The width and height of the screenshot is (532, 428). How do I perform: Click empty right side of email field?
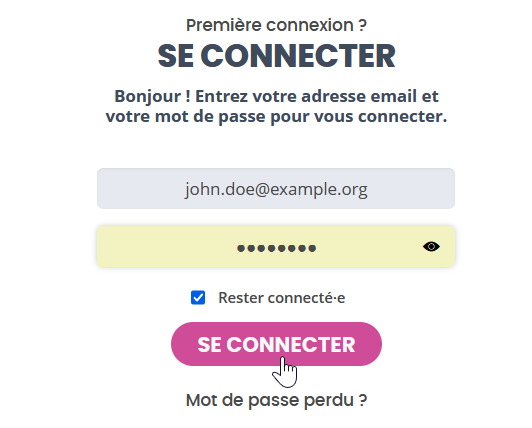pos(411,188)
